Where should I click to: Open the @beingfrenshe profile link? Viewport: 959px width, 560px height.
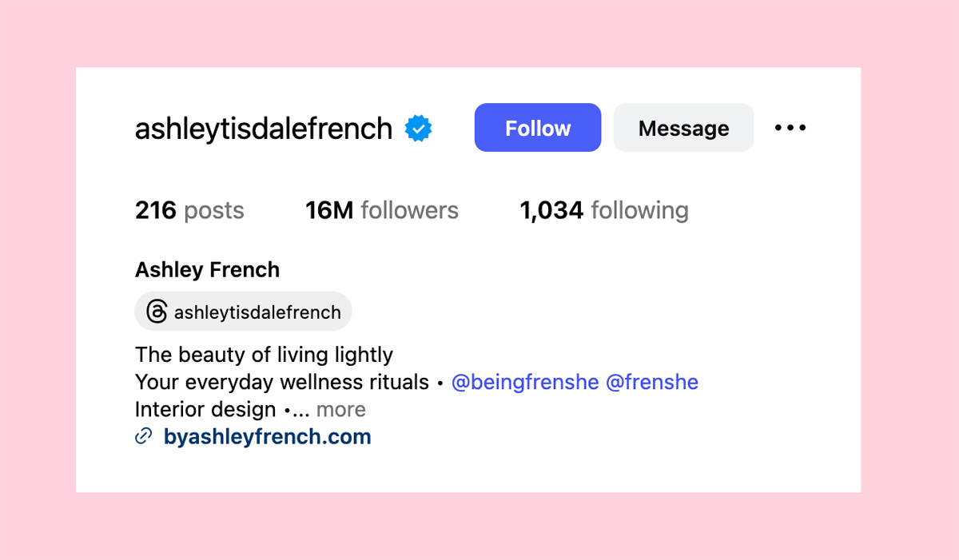(x=523, y=382)
